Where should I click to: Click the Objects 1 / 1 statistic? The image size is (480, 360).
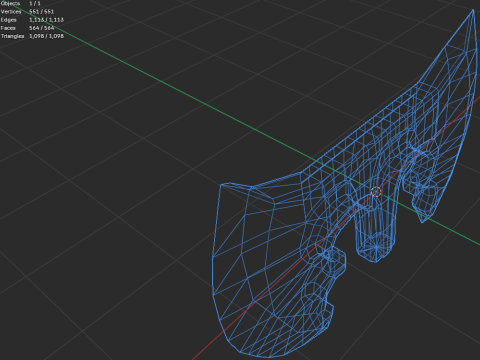pos(21,3)
